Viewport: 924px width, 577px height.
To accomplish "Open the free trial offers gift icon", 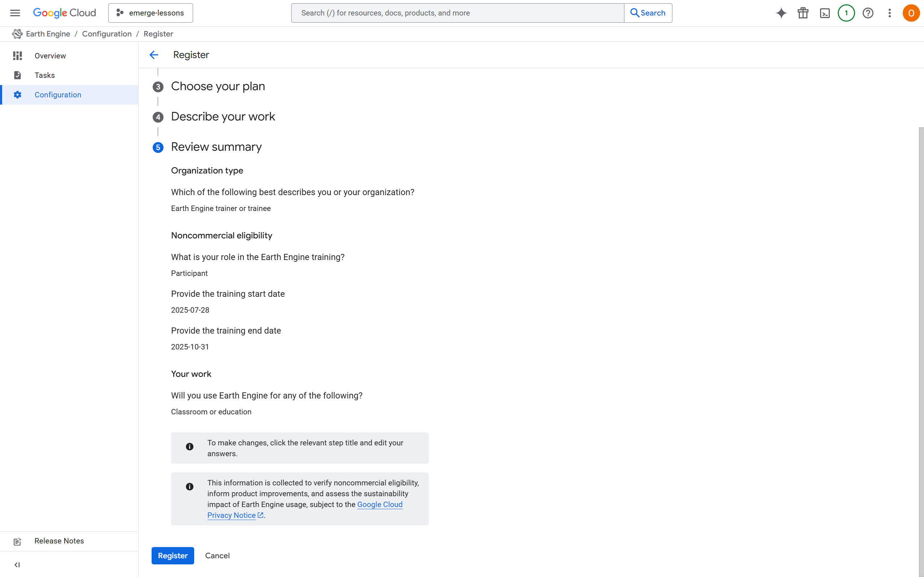I will pyautogui.click(x=803, y=13).
